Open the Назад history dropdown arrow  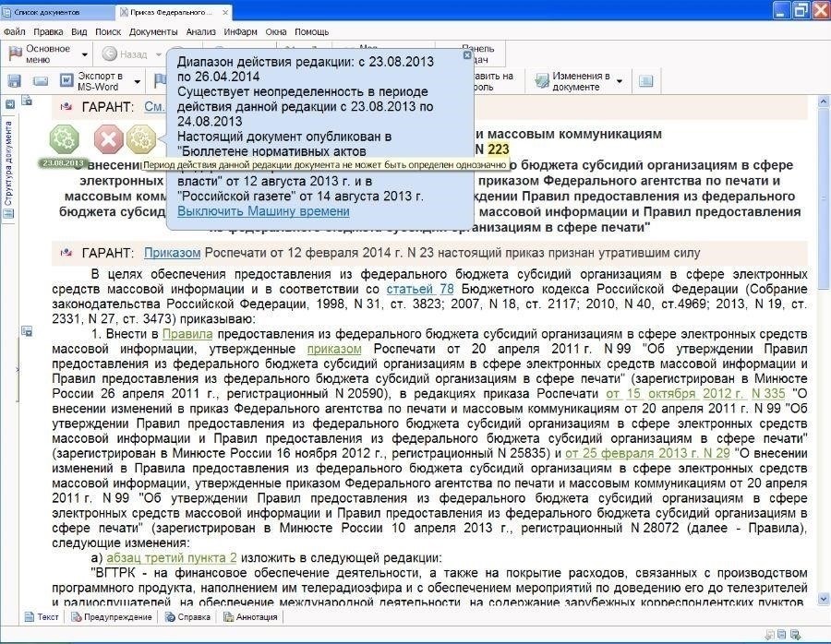point(158,54)
